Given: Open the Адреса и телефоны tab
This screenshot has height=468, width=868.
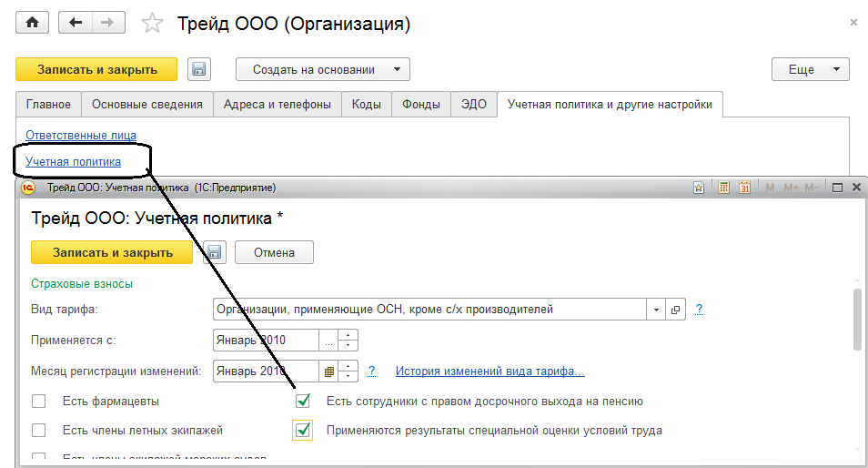Looking at the screenshot, I should click(x=278, y=104).
